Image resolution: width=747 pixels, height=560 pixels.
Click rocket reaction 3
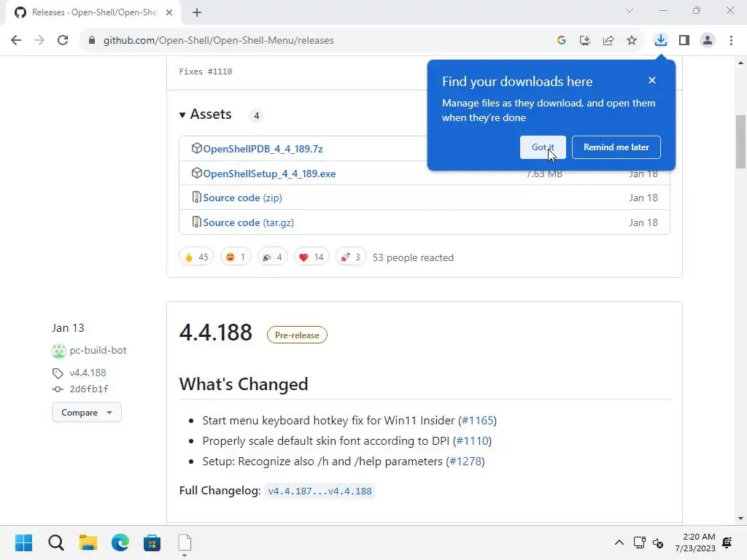351,257
